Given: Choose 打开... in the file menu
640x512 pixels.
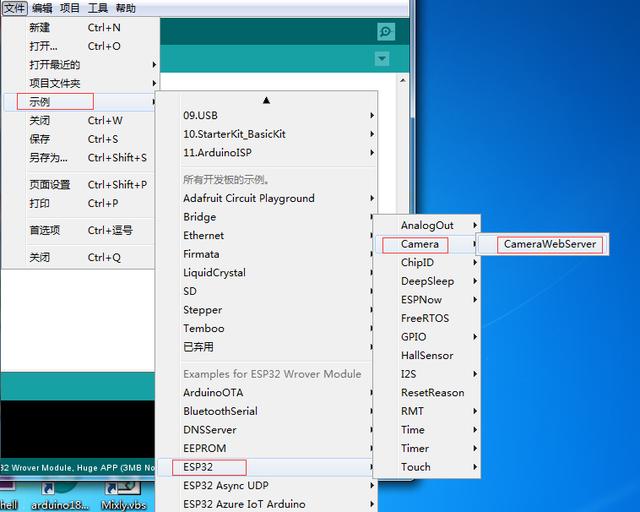Looking at the screenshot, I should click(80, 46).
